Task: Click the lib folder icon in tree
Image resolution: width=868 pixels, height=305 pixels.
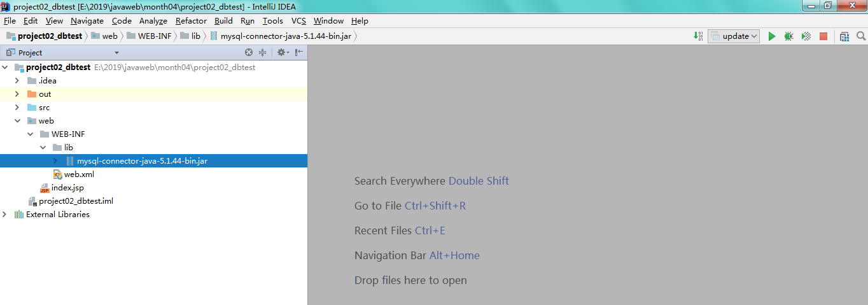Action: pos(57,147)
